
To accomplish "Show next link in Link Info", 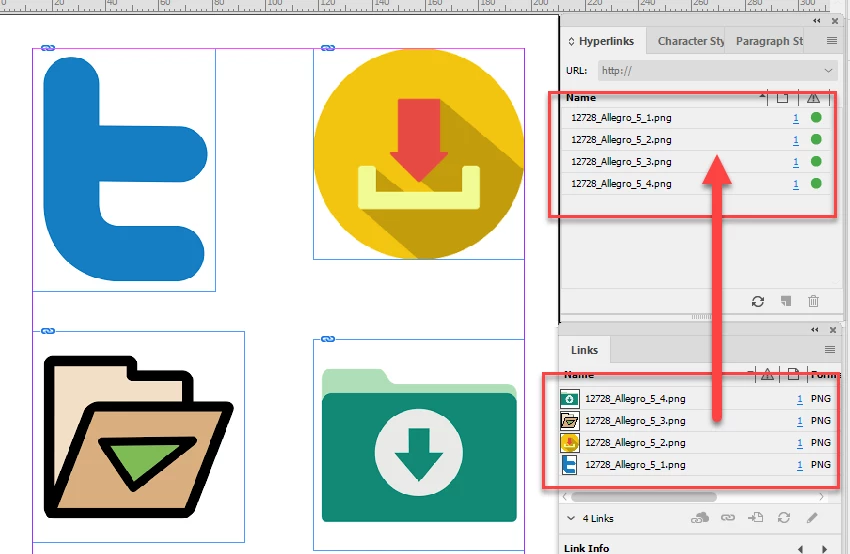I will (825, 549).
